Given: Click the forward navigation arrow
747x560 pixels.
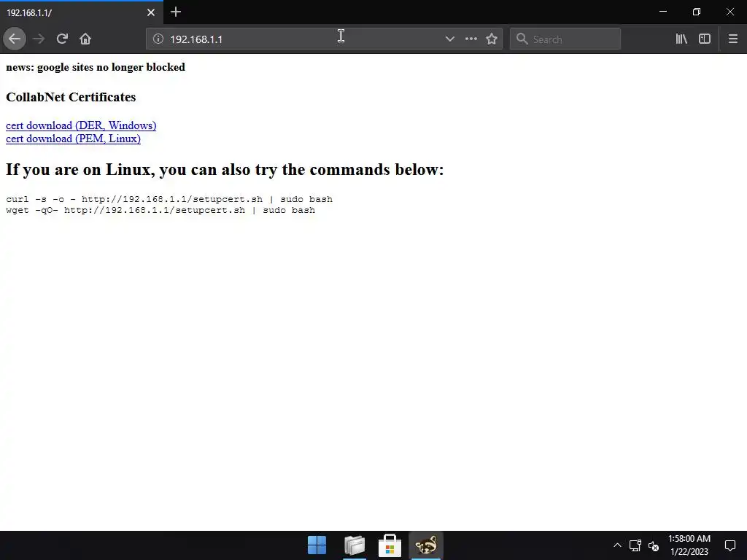Looking at the screenshot, I should point(39,39).
